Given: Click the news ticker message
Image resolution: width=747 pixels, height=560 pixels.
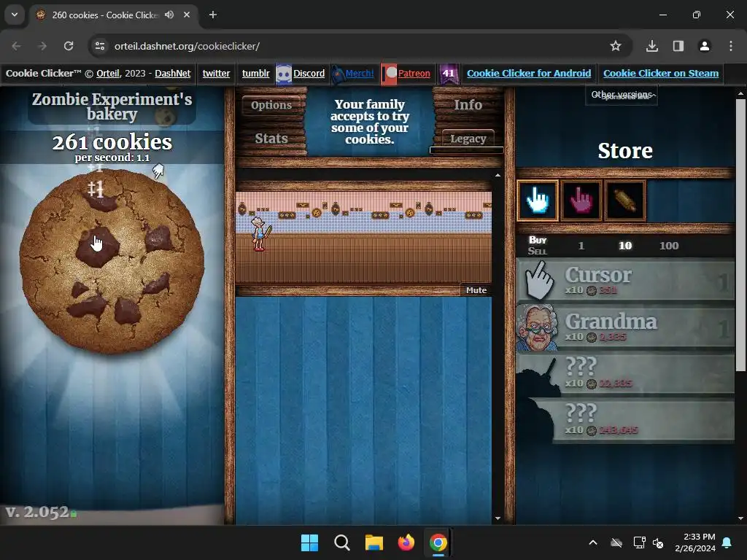Looking at the screenshot, I should click(370, 122).
